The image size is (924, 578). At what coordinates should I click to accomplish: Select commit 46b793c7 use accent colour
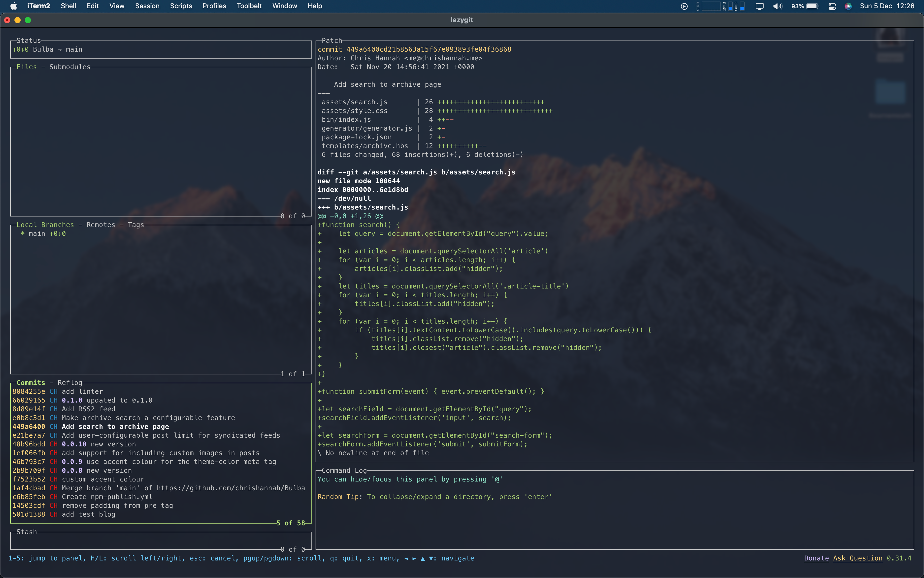coord(161,462)
